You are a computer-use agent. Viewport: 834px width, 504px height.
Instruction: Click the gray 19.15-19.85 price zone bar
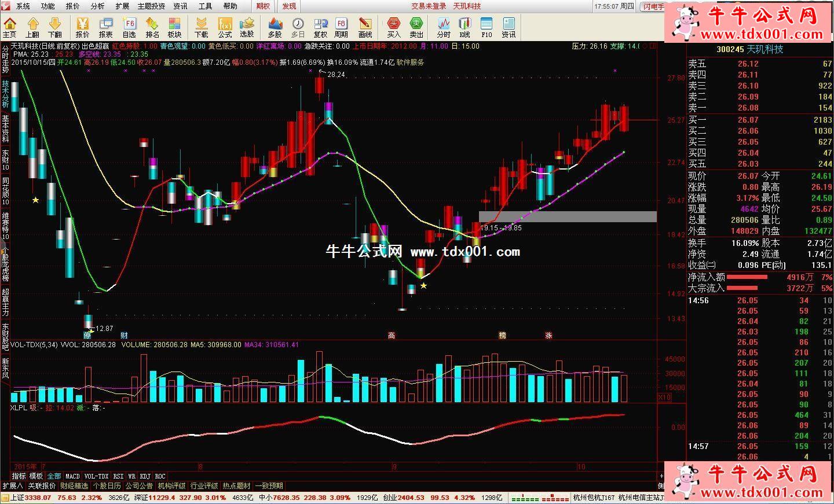[568, 216]
